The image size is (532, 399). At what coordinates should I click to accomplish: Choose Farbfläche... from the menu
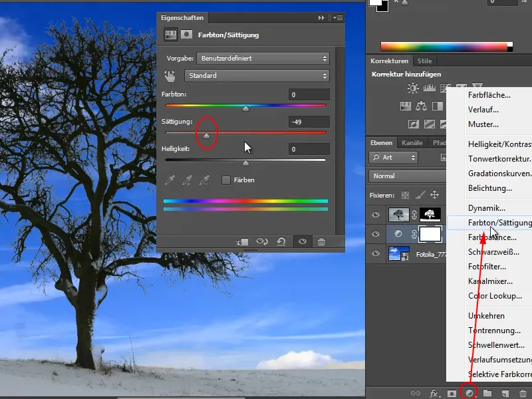[489, 95]
